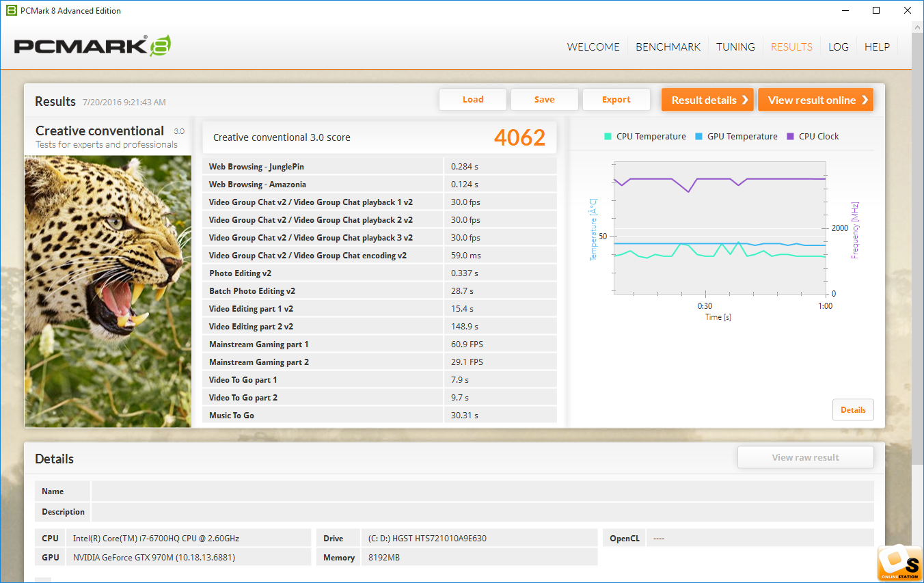Open the Log tab
This screenshot has height=583, width=924.
[838, 47]
